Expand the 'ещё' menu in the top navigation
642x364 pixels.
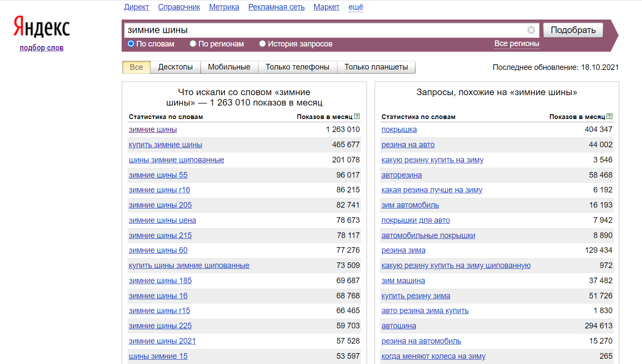tap(355, 7)
